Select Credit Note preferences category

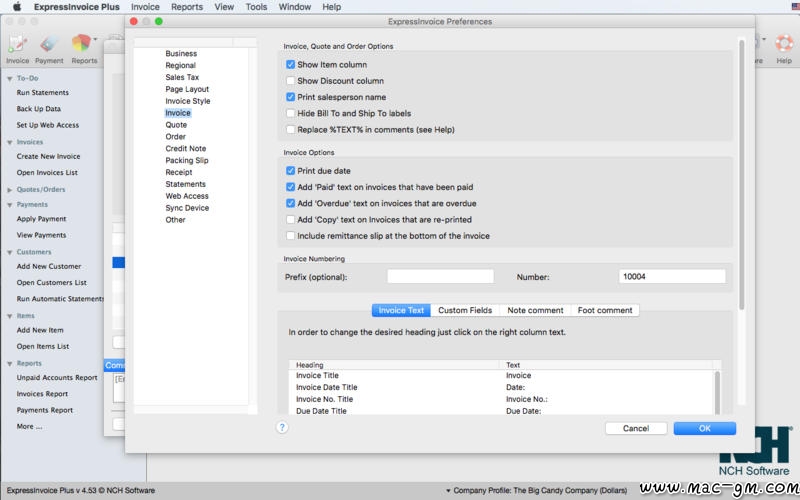click(185, 148)
